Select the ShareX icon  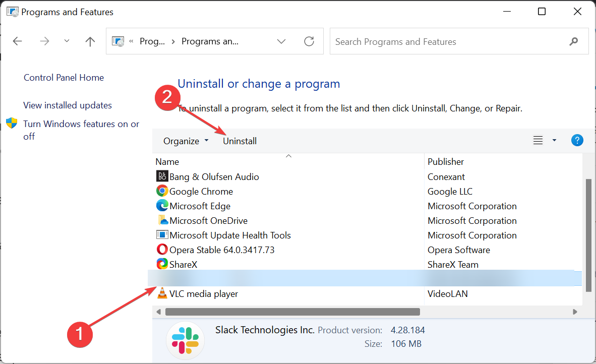point(162,264)
